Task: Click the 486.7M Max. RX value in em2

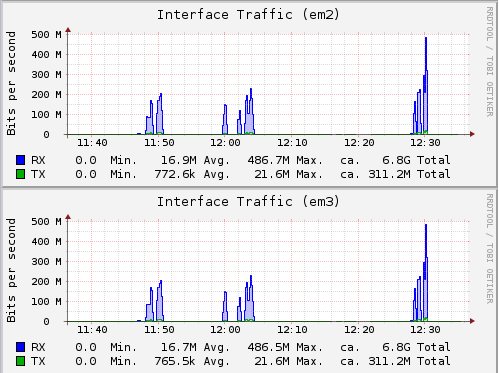Action: (x=285, y=160)
